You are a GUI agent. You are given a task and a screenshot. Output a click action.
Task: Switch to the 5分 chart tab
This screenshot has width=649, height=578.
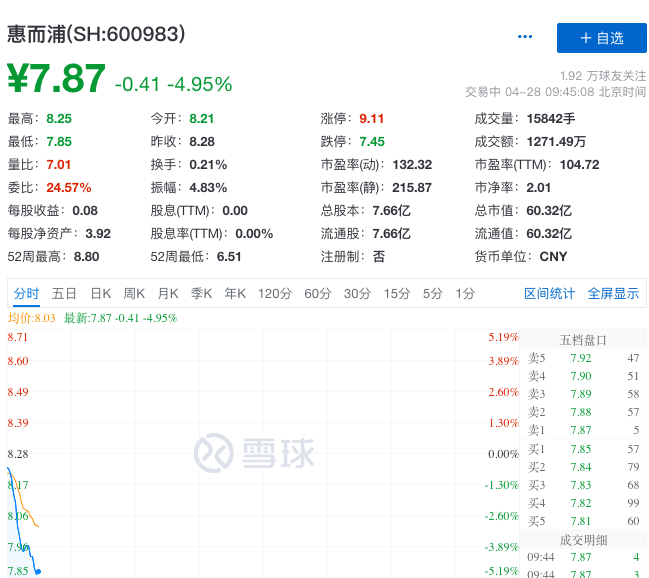click(x=433, y=294)
